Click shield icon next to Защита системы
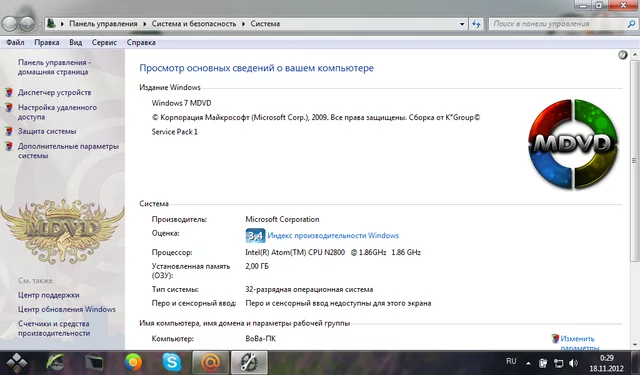The width and height of the screenshot is (640, 375). [x=9, y=131]
